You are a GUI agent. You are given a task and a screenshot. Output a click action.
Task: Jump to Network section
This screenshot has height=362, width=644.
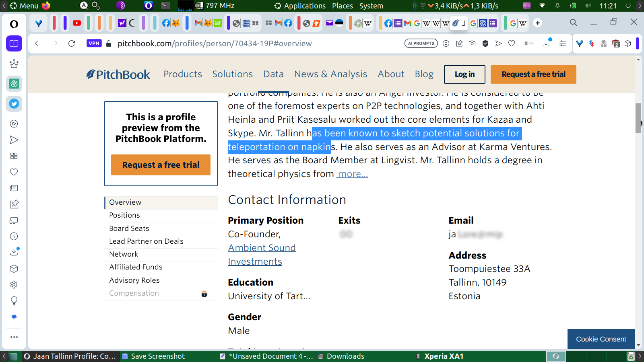[161, 255]
